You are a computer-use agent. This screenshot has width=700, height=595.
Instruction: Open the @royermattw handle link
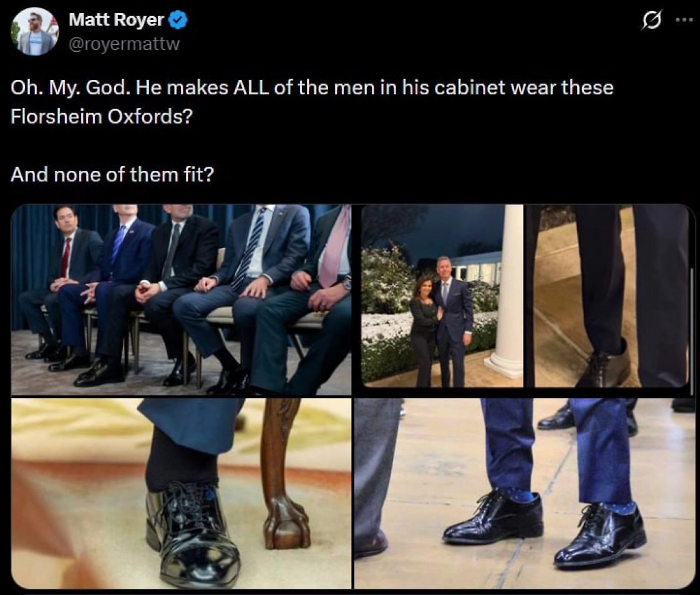pyautogui.click(x=124, y=45)
